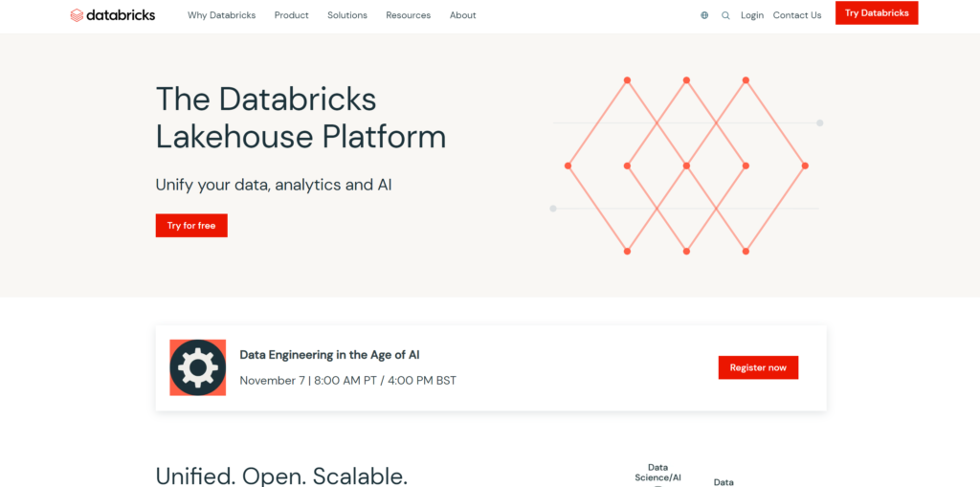Image resolution: width=980 pixels, height=487 pixels.
Task: Click The Databricks Lakehouse Platform headline
Action: (x=301, y=117)
